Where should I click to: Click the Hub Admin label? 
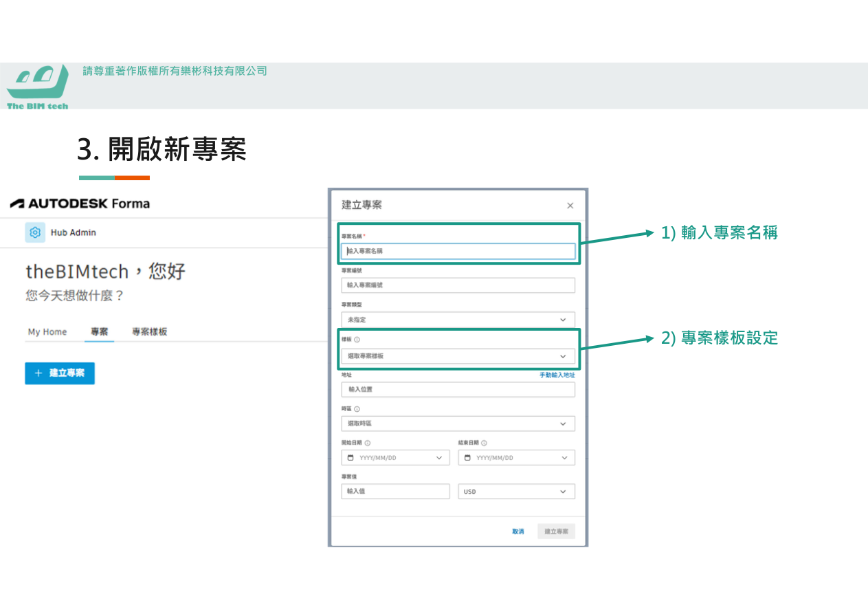(74, 232)
